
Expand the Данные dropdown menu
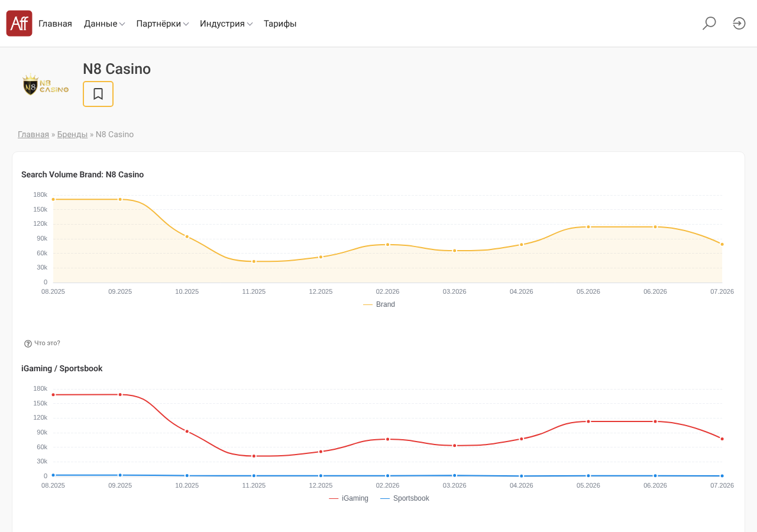click(x=104, y=24)
